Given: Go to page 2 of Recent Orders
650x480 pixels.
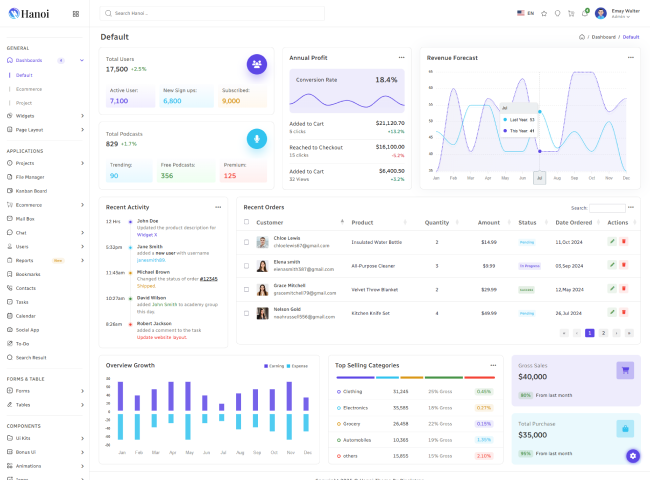Looking at the screenshot, I should pyautogui.click(x=603, y=332).
